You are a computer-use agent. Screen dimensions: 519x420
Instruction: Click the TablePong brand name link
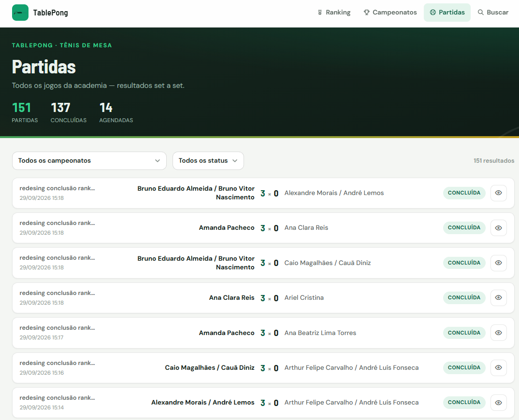[x=51, y=13]
